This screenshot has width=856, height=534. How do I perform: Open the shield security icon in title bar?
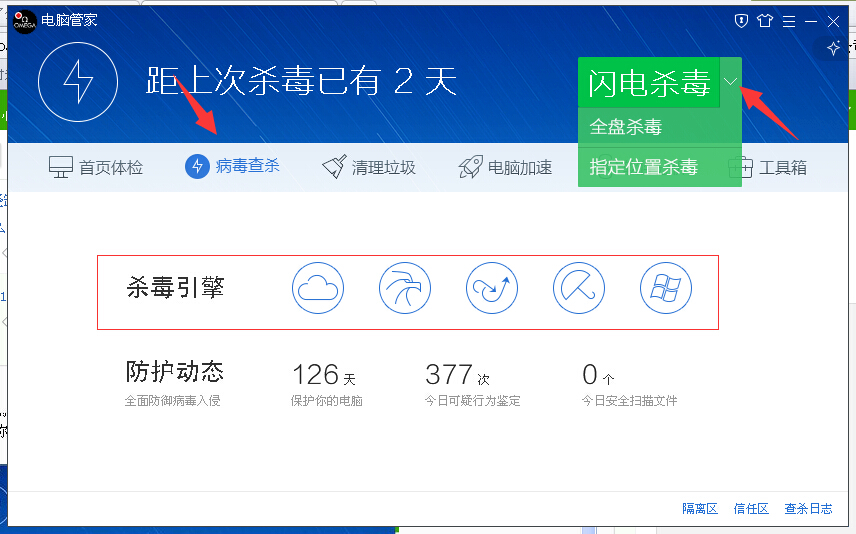741,21
